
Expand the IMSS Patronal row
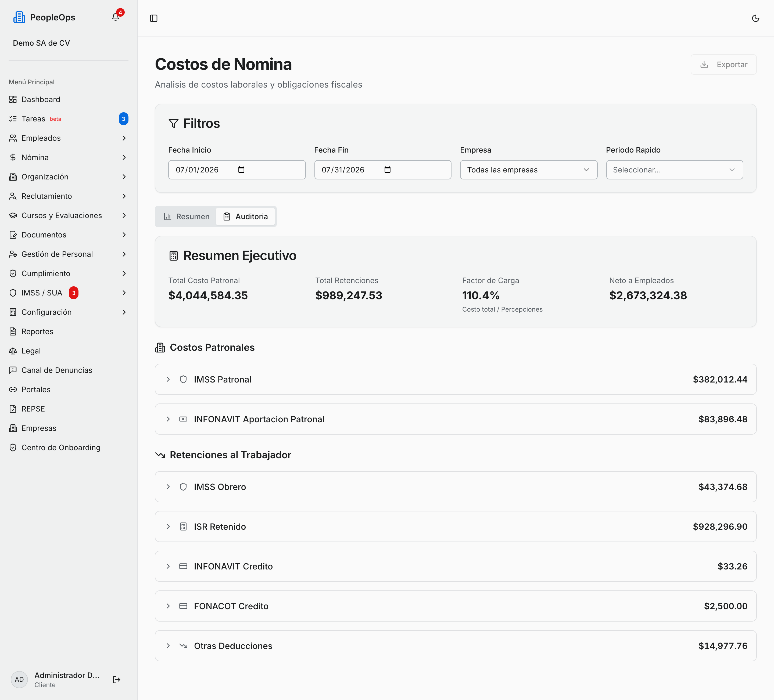455,379
